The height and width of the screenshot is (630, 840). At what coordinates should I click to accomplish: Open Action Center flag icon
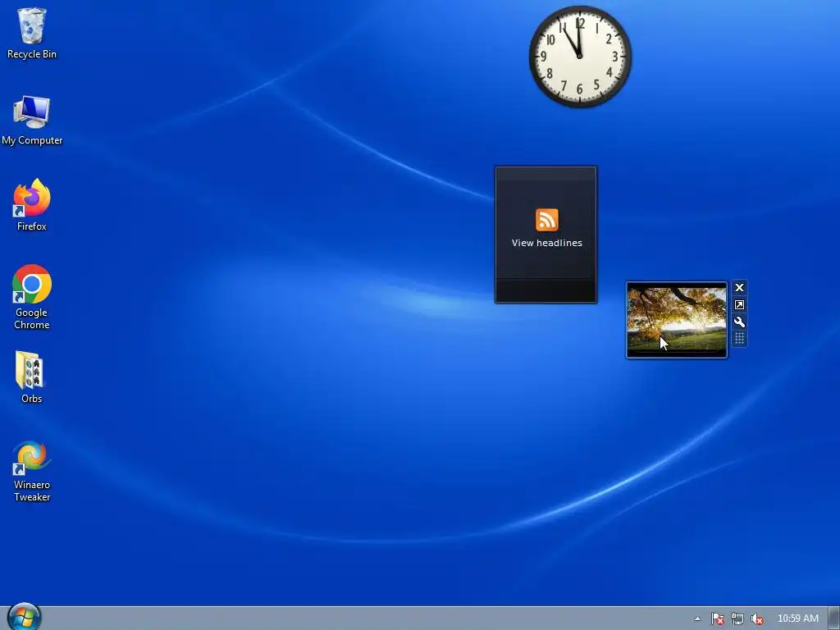pos(717,619)
